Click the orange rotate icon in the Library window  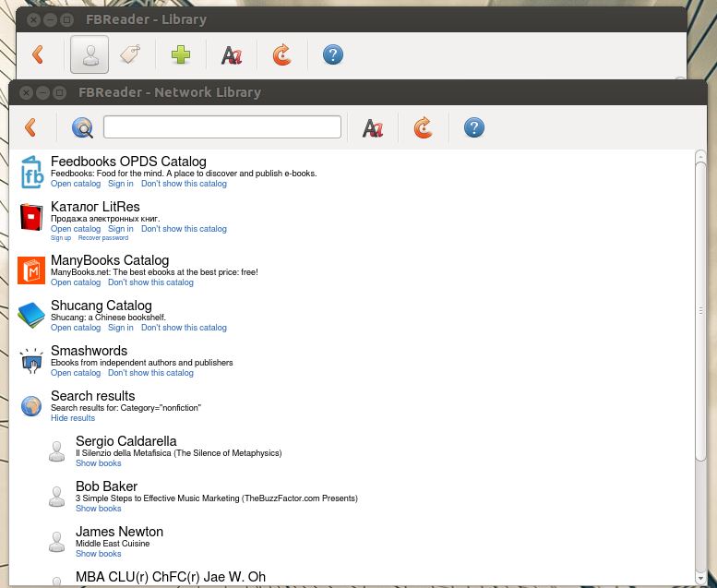point(282,54)
